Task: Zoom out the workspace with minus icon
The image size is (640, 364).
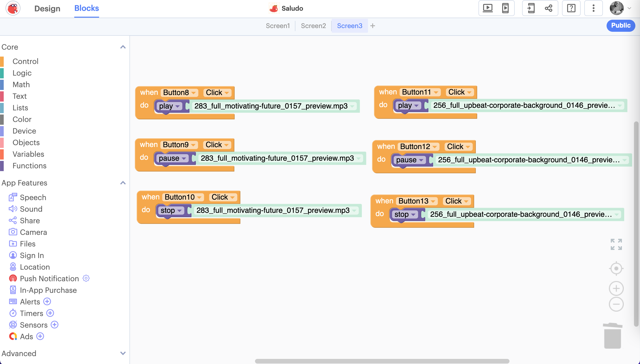Action: [616, 304]
